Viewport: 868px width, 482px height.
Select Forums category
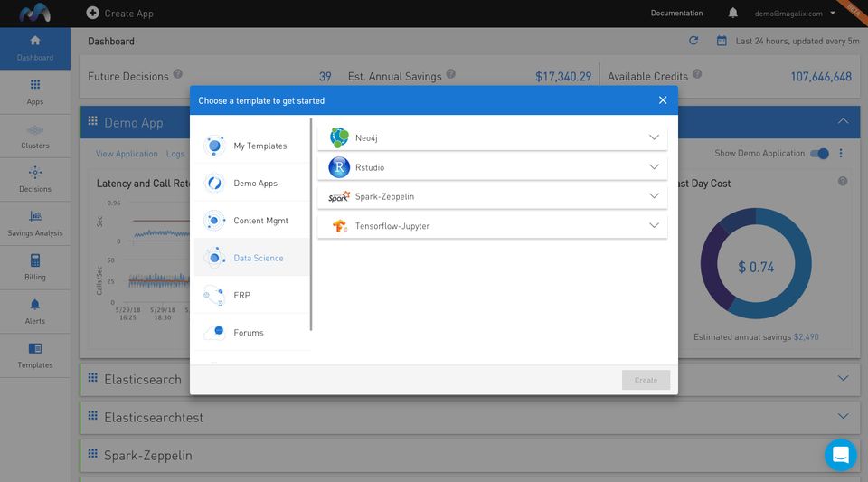(x=252, y=332)
